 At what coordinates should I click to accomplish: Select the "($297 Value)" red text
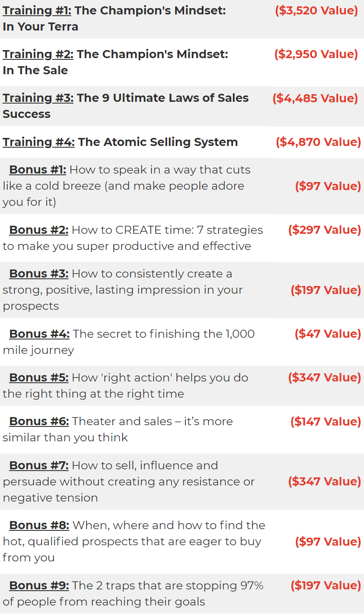pyautogui.click(x=325, y=230)
